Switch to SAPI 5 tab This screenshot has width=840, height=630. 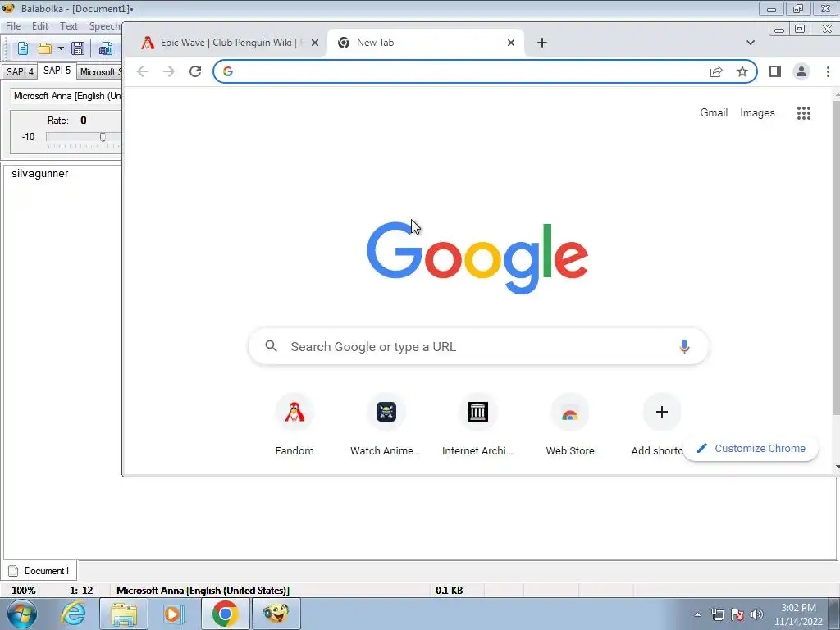[57, 71]
